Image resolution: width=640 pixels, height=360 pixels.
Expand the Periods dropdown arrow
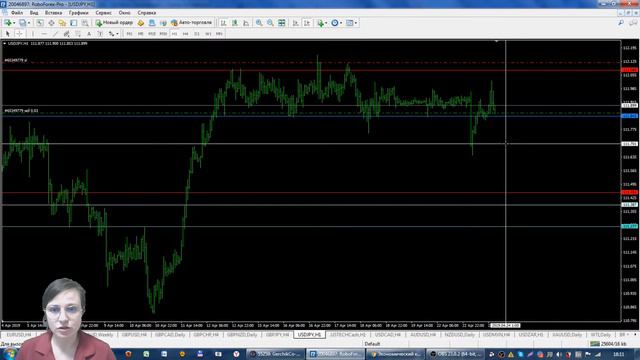coord(341,23)
